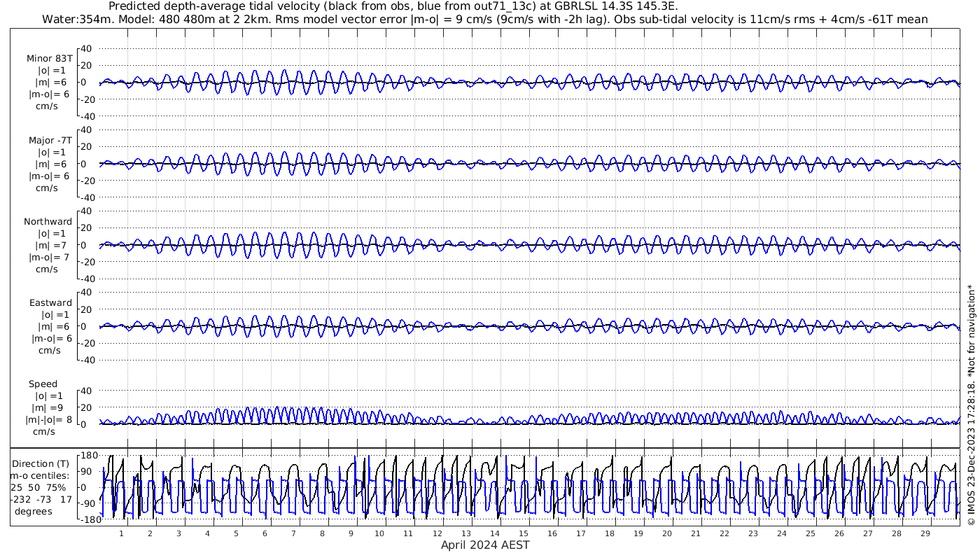Click day '9' on the date axis
The image size is (980, 560).
pos(351,533)
